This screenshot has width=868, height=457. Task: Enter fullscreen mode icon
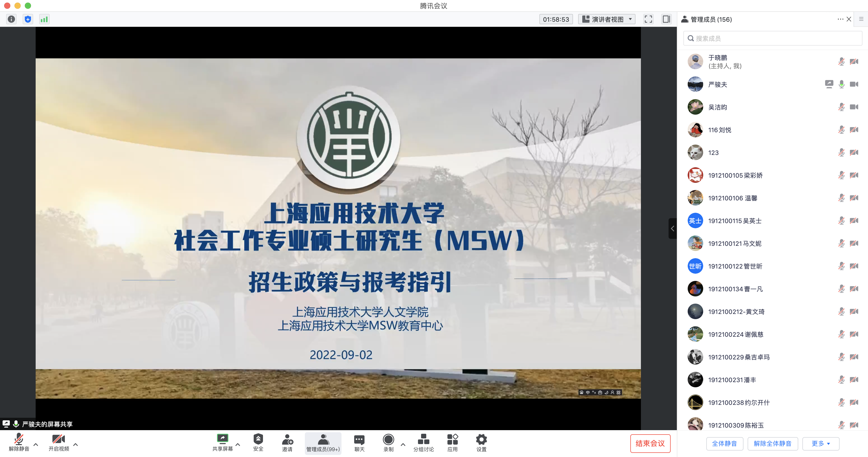point(648,19)
